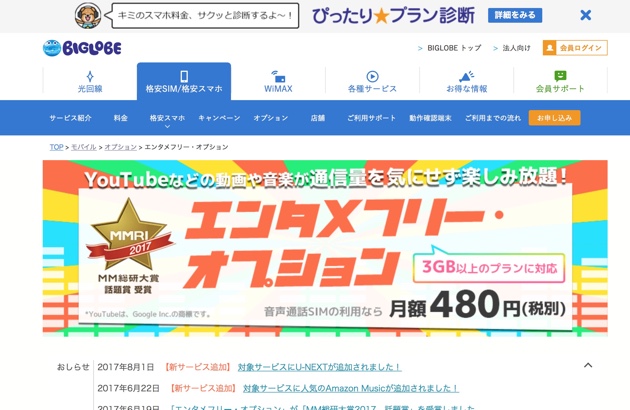This screenshot has height=410, width=630.
Task: Click ご利用サポート in blue menu
Action: pyautogui.click(x=372, y=118)
